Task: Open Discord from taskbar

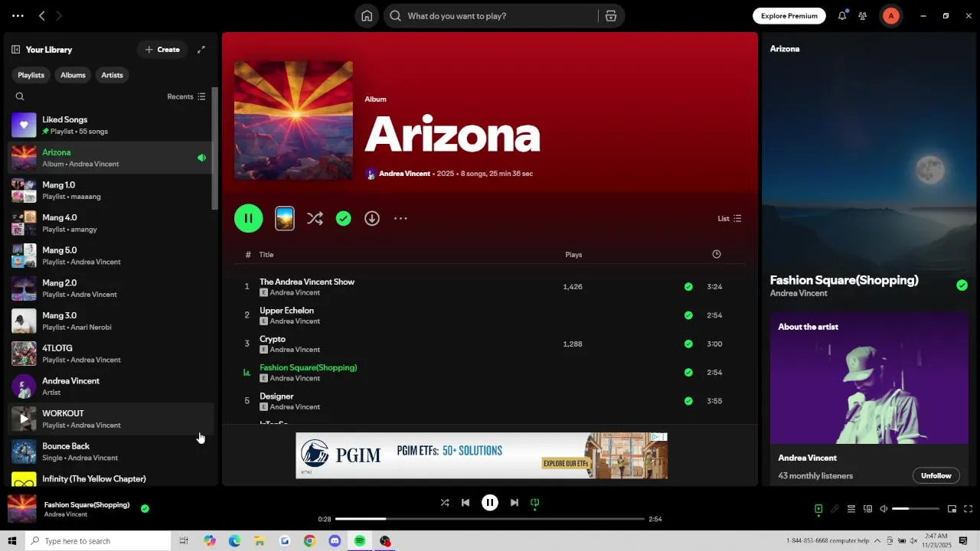Action: coord(335,541)
